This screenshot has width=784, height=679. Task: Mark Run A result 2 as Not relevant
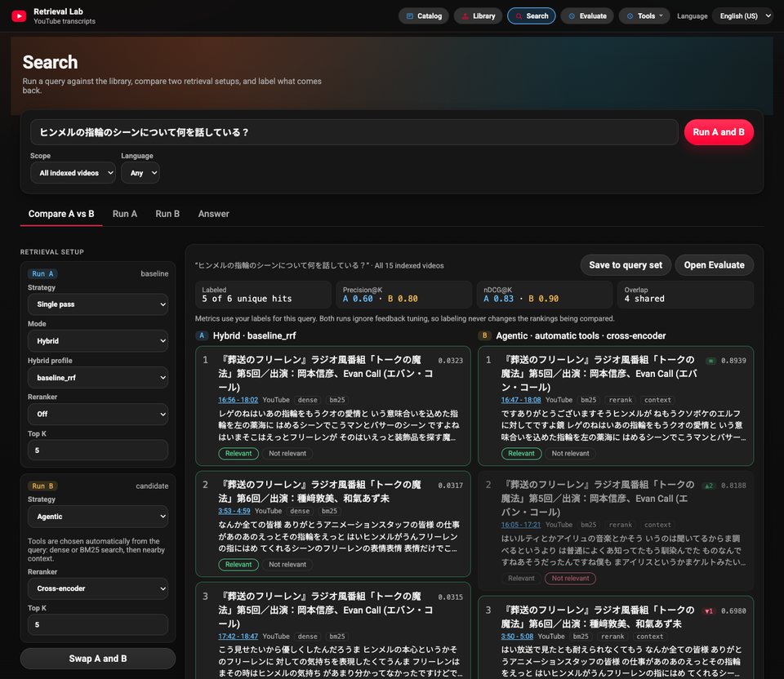[x=287, y=564]
